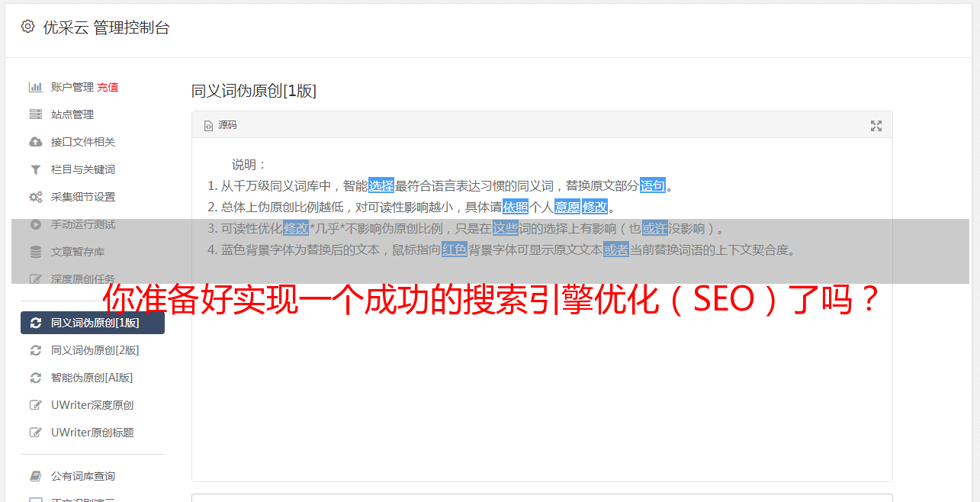Click the 接口文件相关 cloud upload icon
980x502 pixels.
35,142
